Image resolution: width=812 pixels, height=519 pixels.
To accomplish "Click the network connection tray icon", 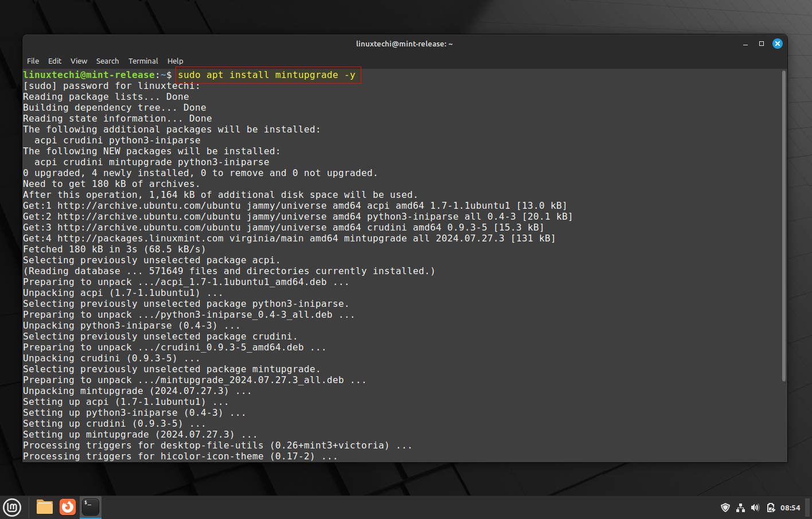I will point(740,508).
